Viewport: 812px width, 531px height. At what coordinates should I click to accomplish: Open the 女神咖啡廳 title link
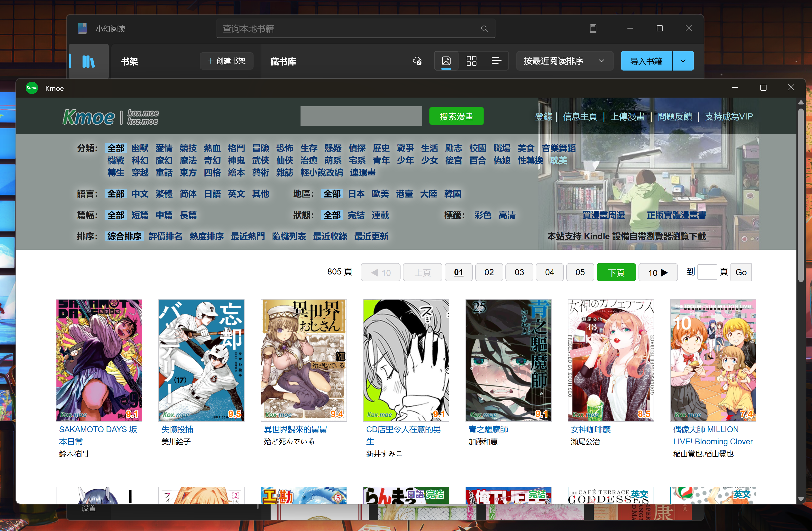coord(591,429)
